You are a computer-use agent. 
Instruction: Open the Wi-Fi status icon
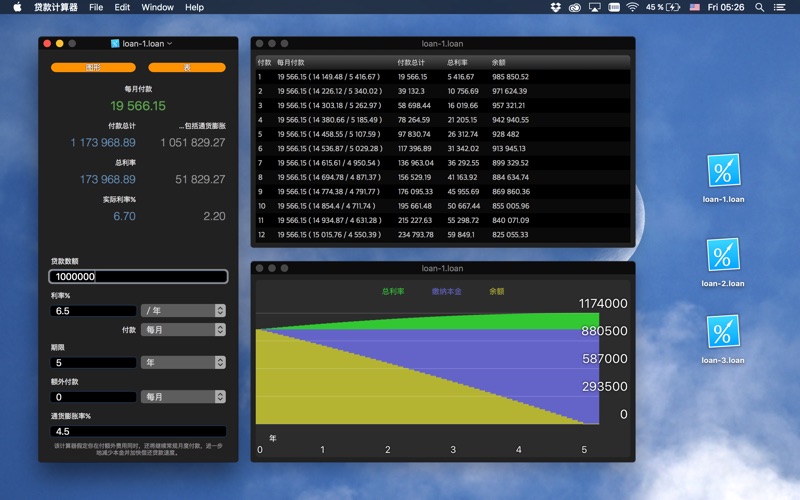pos(632,7)
